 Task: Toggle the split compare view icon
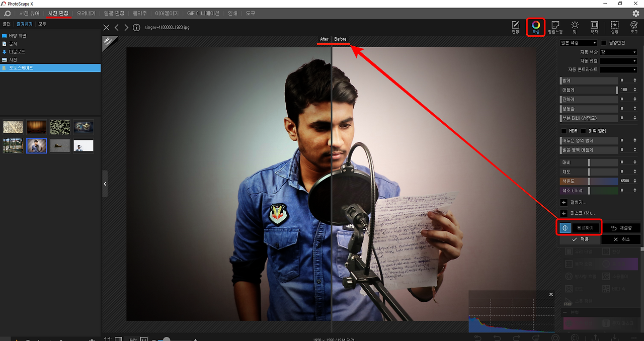click(x=565, y=228)
